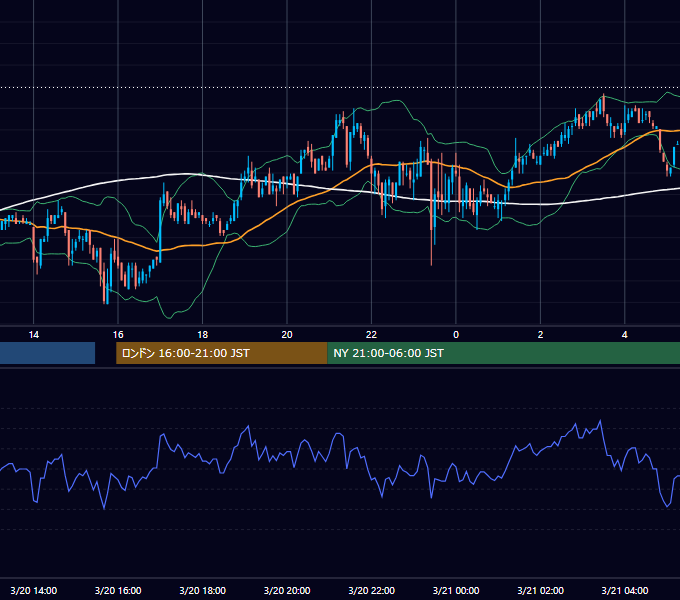Click the 3/20 22:00 date label
680x600 pixels.
point(371,590)
